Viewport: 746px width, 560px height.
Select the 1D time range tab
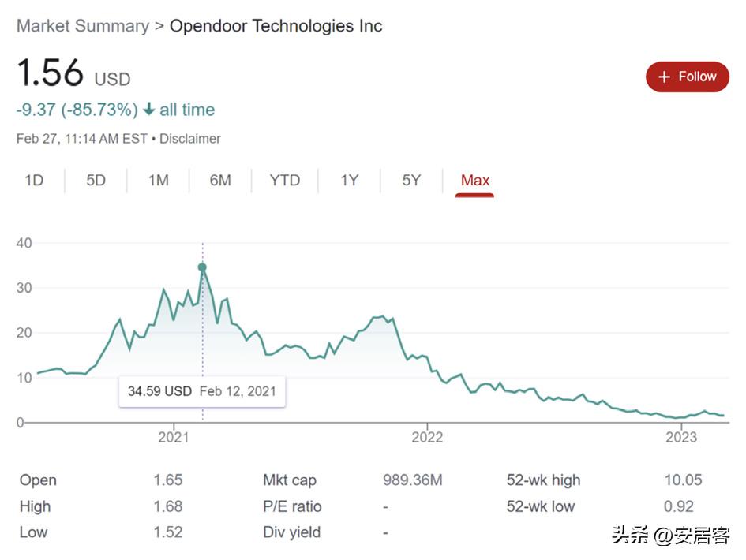[x=34, y=180]
